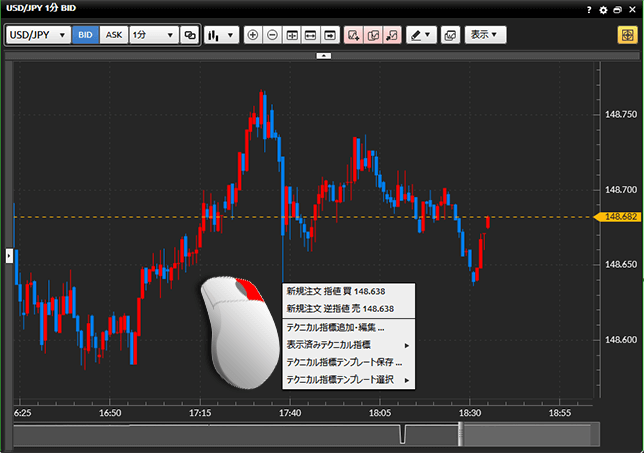Click the yellow crosshair target icon
The width and height of the screenshot is (644, 453).
point(627,35)
